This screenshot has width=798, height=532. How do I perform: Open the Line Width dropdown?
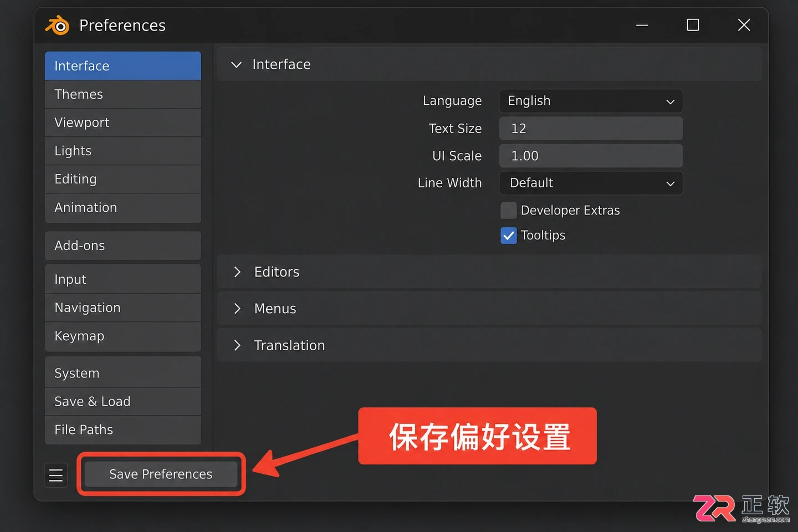click(x=591, y=183)
